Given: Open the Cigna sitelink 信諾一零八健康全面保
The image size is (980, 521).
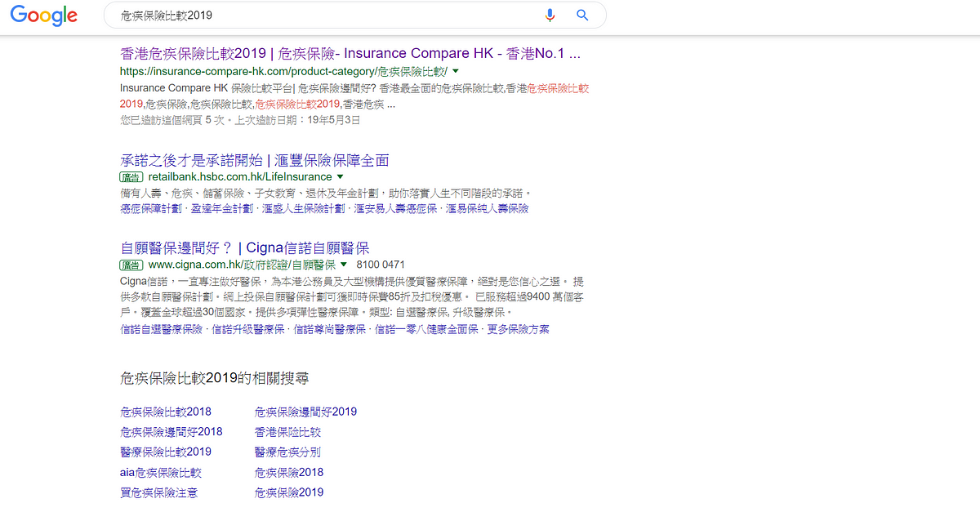Looking at the screenshot, I should click(x=425, y=330).
